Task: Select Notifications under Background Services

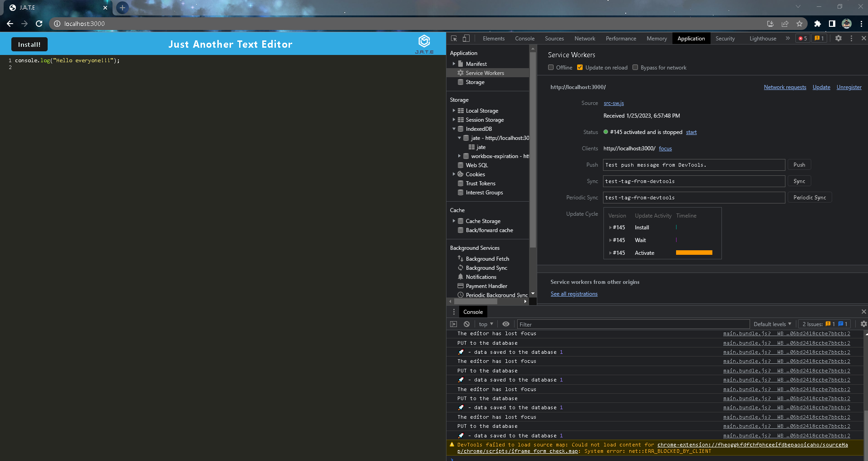Action: coord(481,277)
